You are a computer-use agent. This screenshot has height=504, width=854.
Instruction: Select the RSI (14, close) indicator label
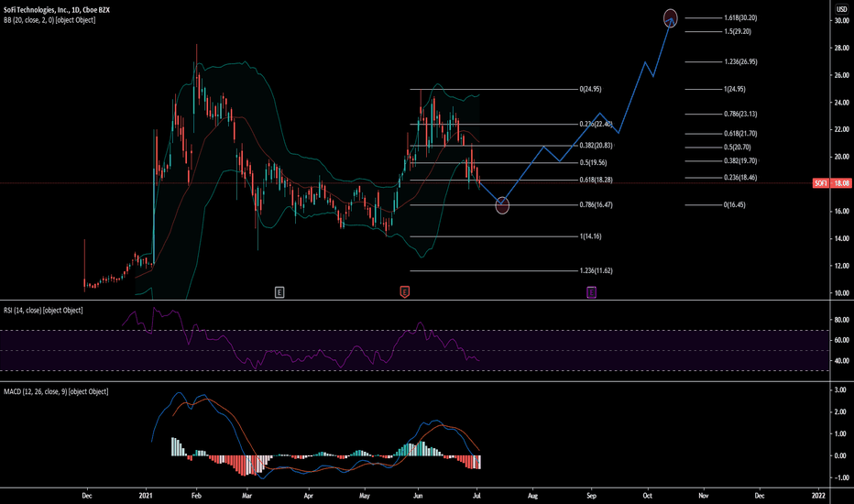[44, 311]
